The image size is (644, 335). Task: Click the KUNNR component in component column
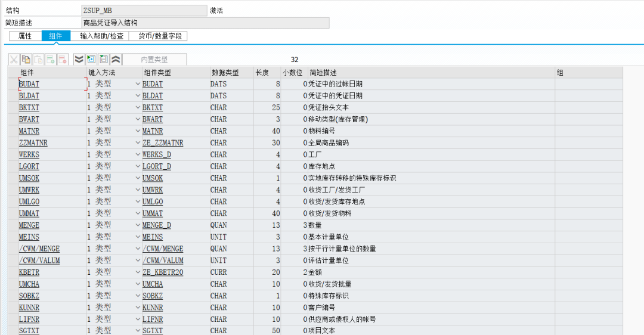(x=29, y=308)
